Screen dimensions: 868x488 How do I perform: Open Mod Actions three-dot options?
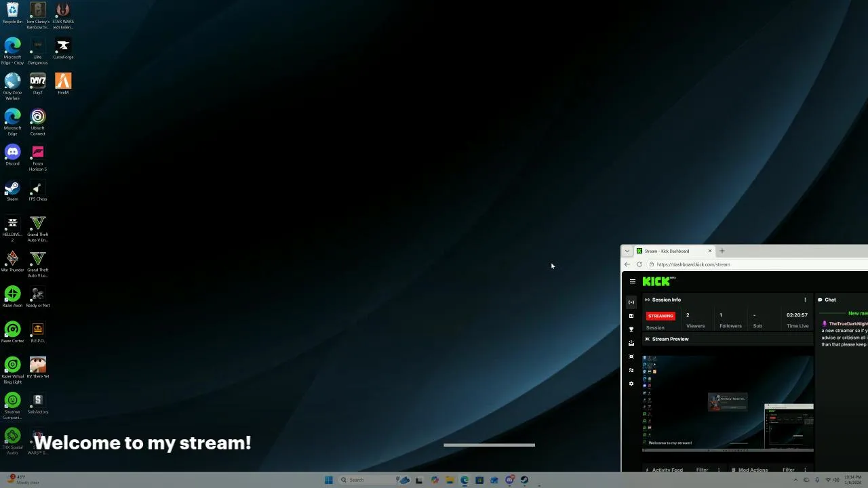[805, 470]
